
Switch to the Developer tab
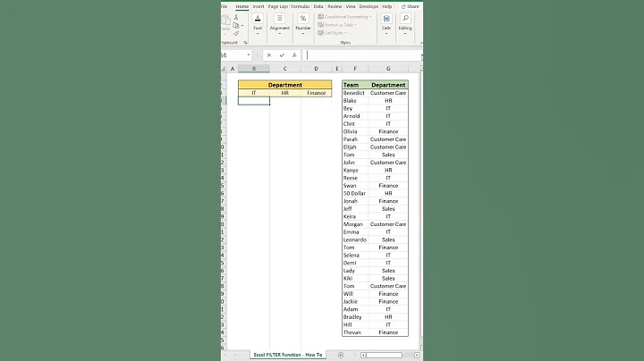point(369,6)
